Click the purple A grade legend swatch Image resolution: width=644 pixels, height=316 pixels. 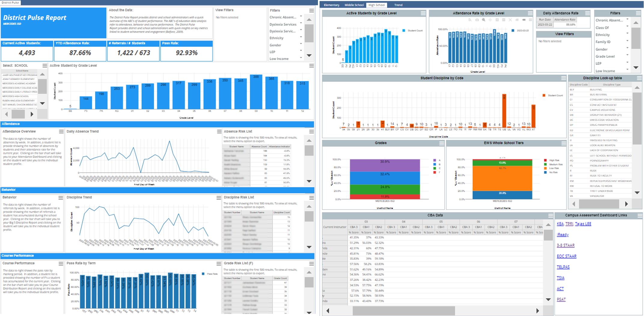[x=435, y=160]
